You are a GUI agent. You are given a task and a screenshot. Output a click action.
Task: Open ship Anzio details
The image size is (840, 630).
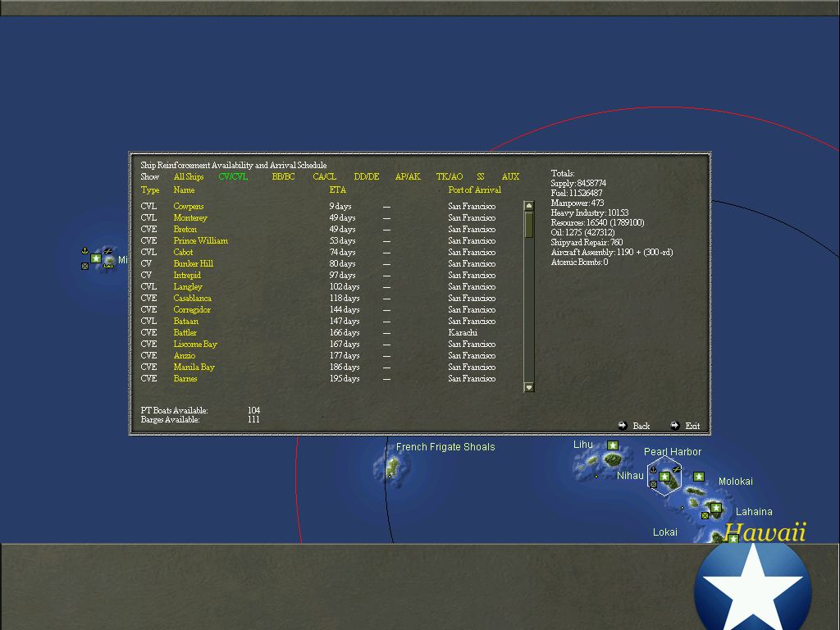click(185, 356)
